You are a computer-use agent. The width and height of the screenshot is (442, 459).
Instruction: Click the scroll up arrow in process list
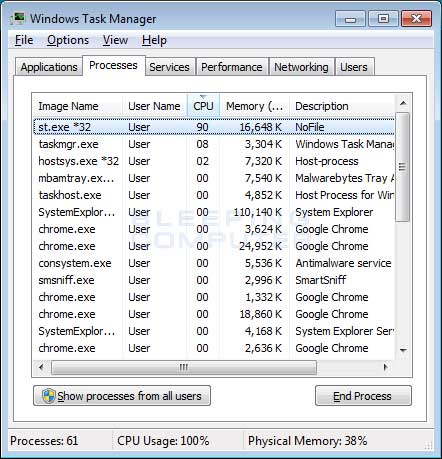[403, 103]
